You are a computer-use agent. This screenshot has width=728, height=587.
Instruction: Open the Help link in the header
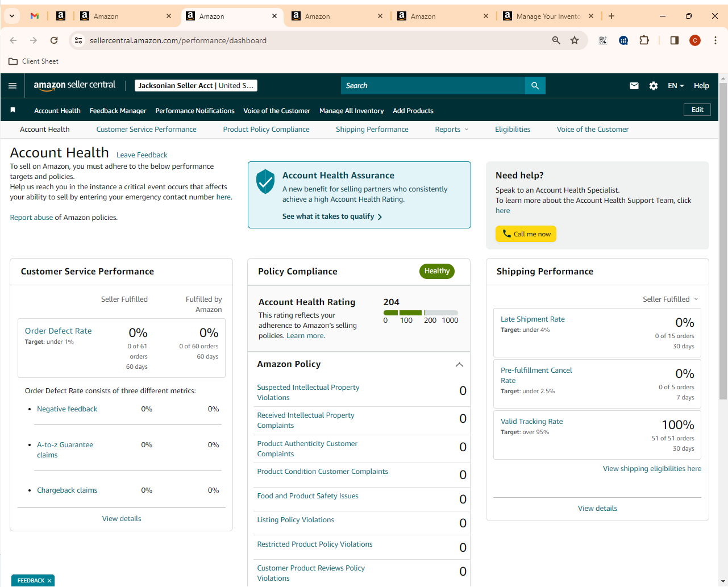coord(701,86)
